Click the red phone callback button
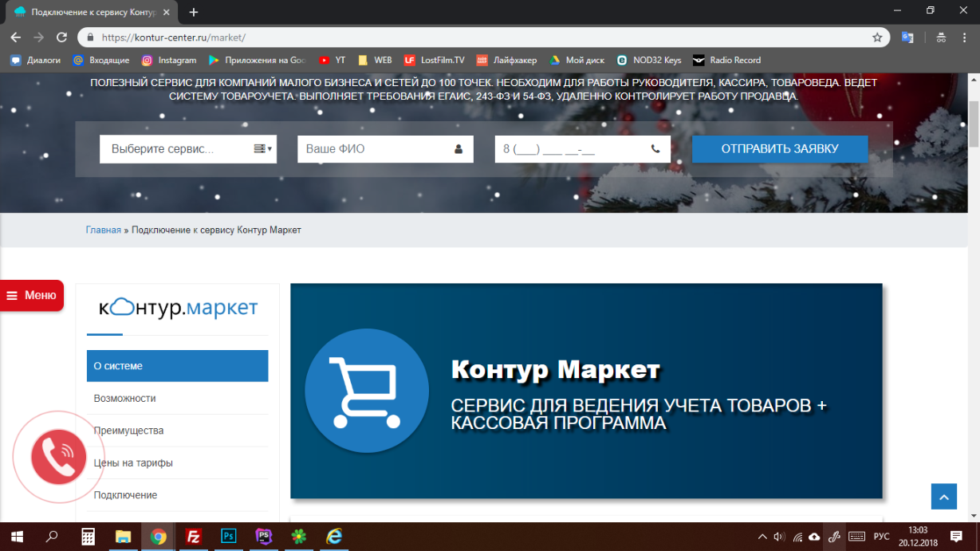Viewport: 980px width, 551px height. pyautogui.click(x=58, y=457)
